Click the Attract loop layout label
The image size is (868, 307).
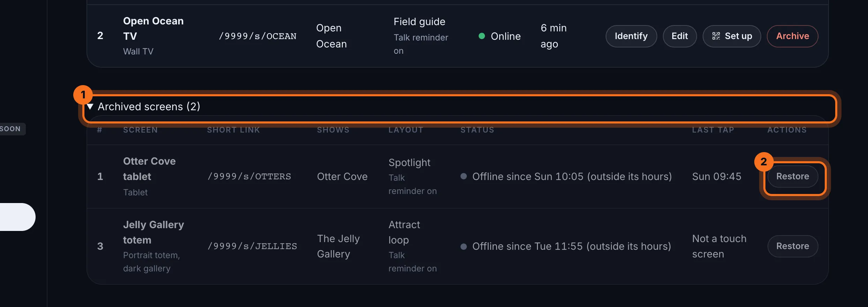point(404,232)
